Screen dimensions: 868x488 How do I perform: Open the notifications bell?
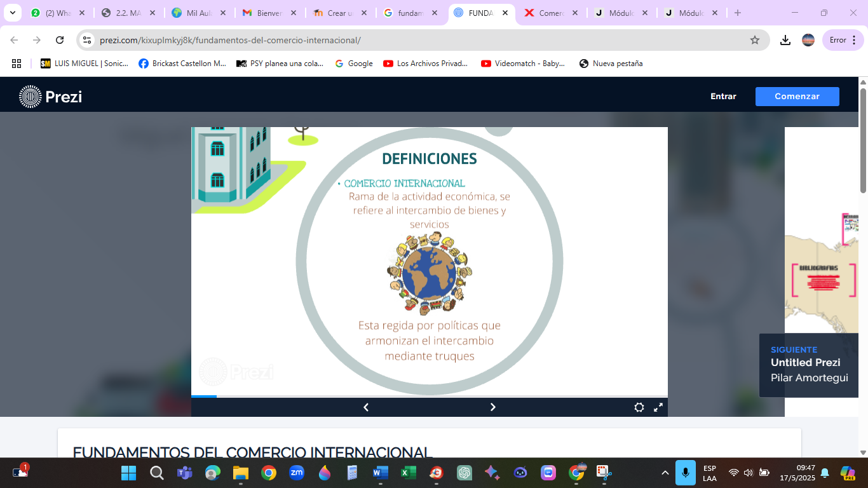point(825,473)
